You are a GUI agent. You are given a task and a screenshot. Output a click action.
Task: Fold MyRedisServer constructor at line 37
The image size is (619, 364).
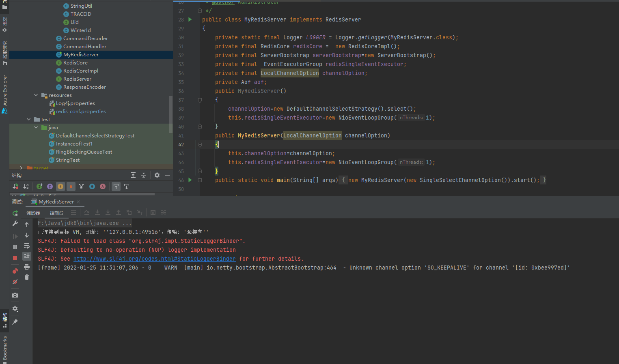pyautogui.click(x=200, y=100)
